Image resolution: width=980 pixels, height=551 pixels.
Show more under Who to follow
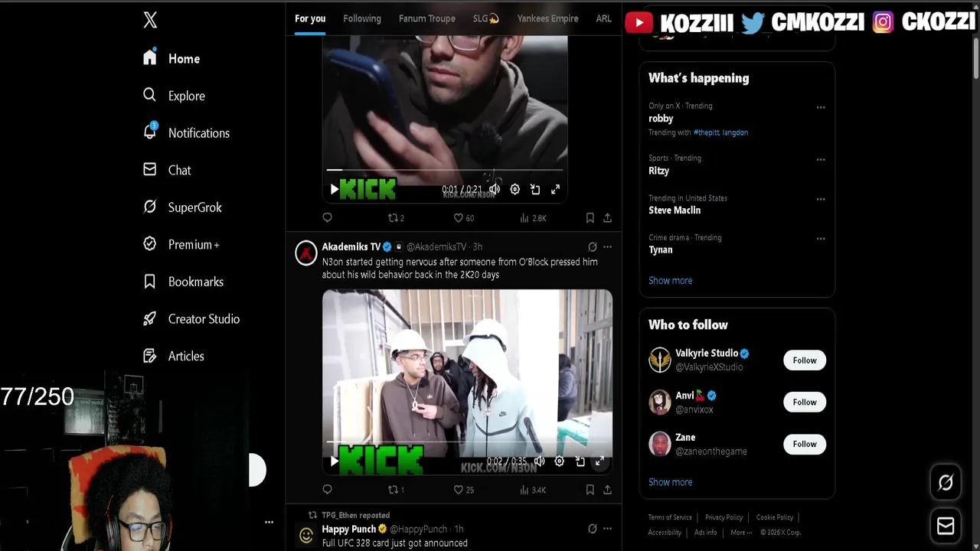click(670, 482)
